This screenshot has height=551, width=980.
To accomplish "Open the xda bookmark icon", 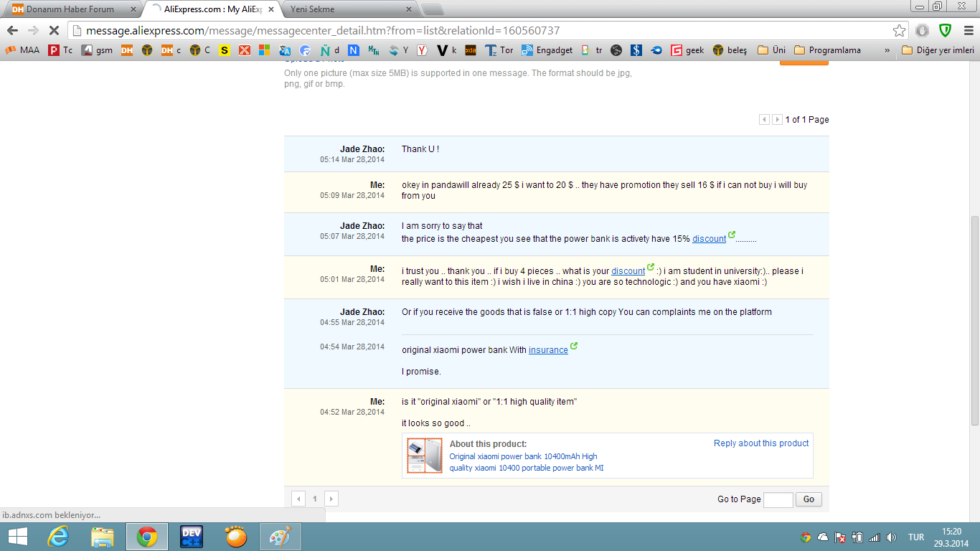I will tap(471, 50).
